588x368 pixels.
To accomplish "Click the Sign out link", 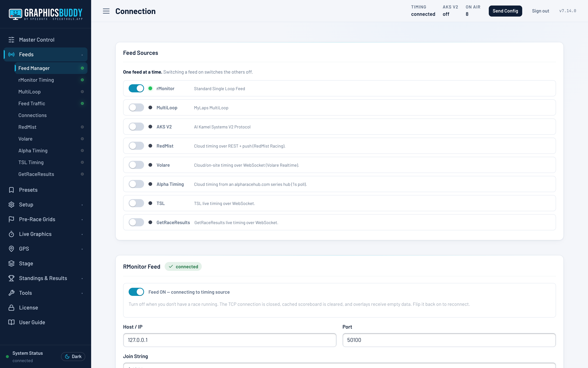I will (x=540, y=11).
